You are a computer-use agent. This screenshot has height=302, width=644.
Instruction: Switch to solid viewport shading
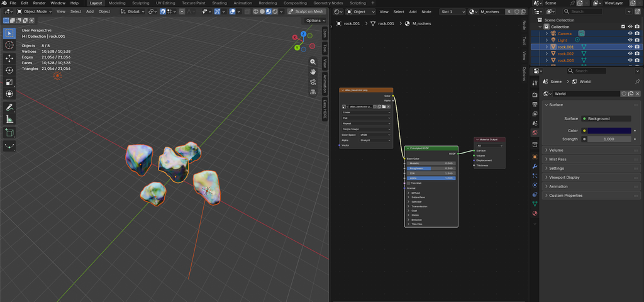click(x=262, y=11)
